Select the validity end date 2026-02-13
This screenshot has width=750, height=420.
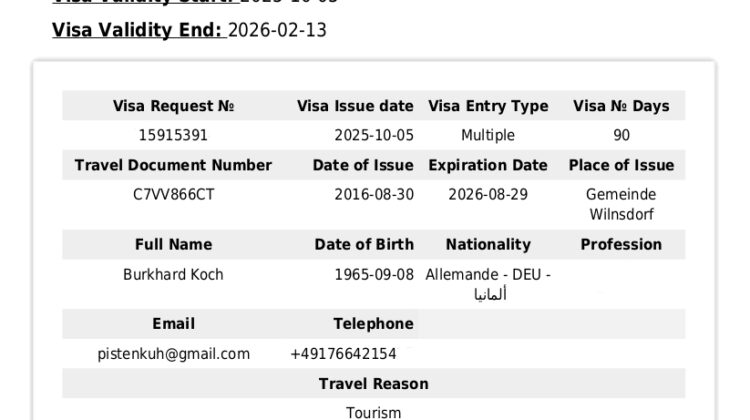277,30
